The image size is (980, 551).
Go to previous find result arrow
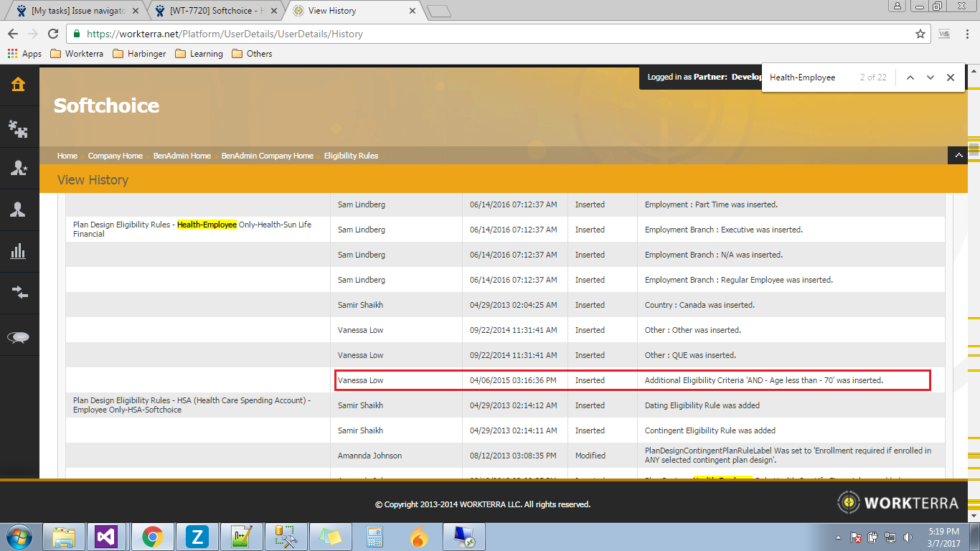910,77
